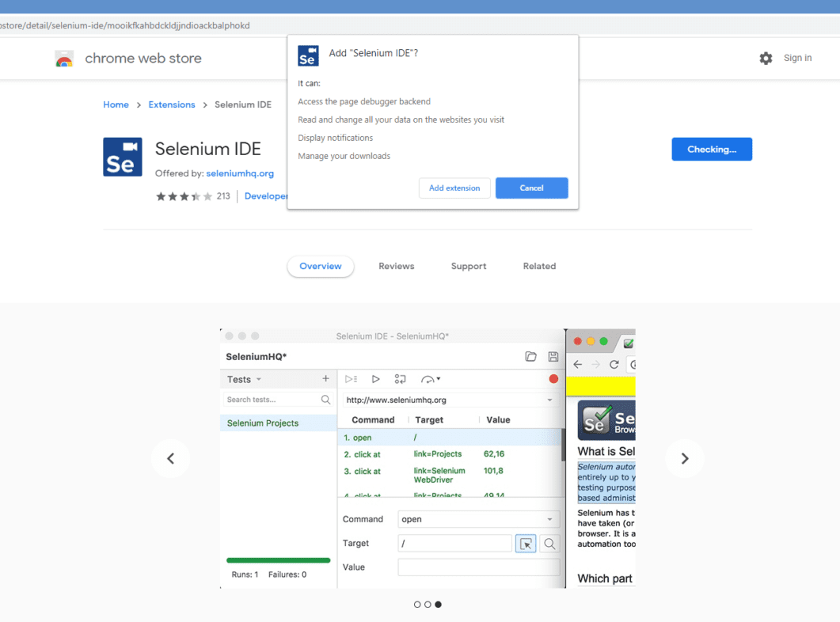Screen dimensions: 840x622
Task: Go to the next screenshot arrow
Action: click(685, 458)
